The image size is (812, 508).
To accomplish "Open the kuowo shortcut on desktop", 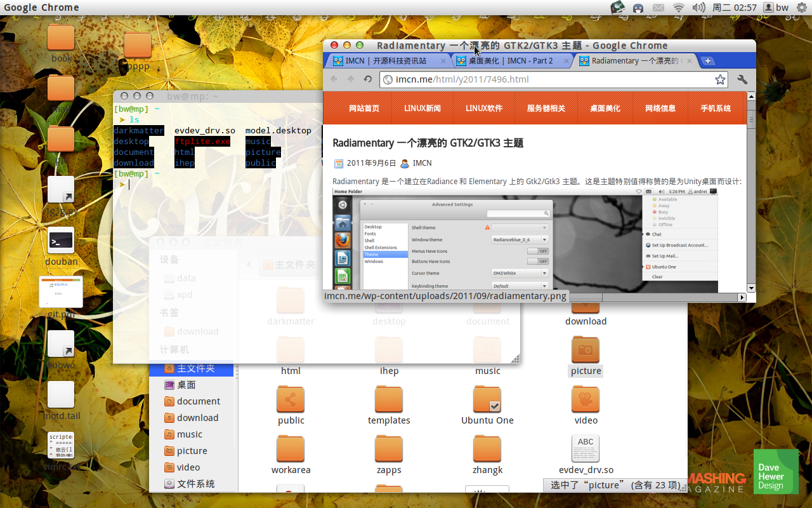I will [61, 350].
